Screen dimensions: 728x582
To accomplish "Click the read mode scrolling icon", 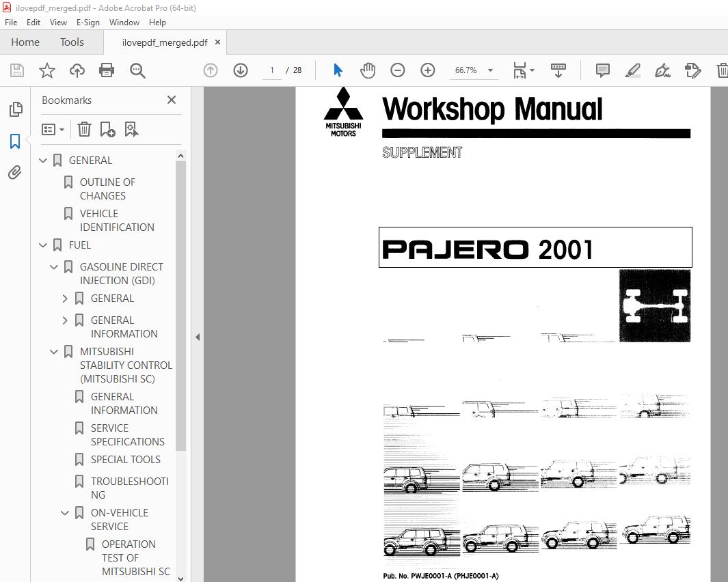I will [558, 70].
